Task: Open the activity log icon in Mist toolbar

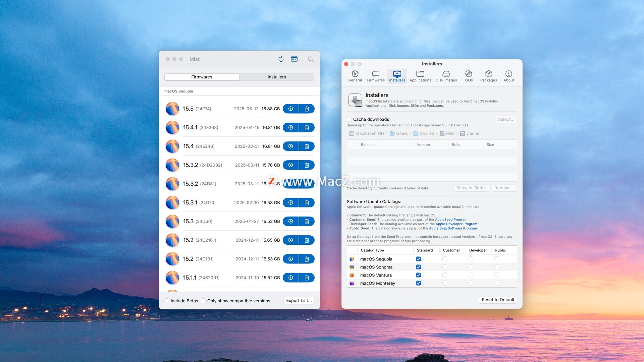Action: [294, 59]
